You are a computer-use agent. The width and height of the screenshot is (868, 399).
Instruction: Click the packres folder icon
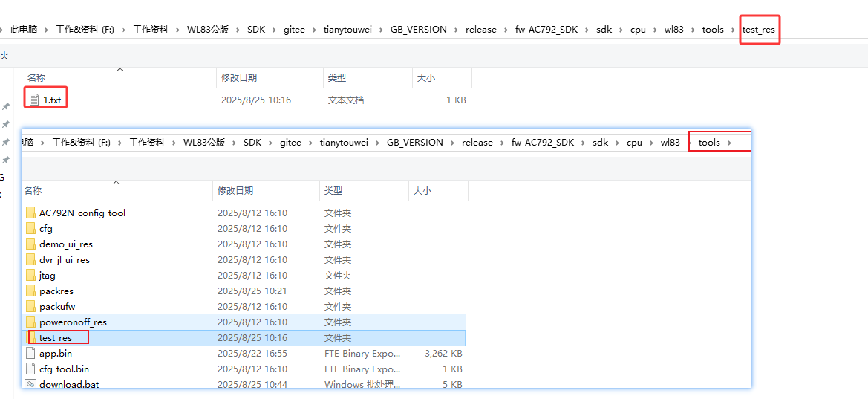pyautogui.click(x=30, y=291)
